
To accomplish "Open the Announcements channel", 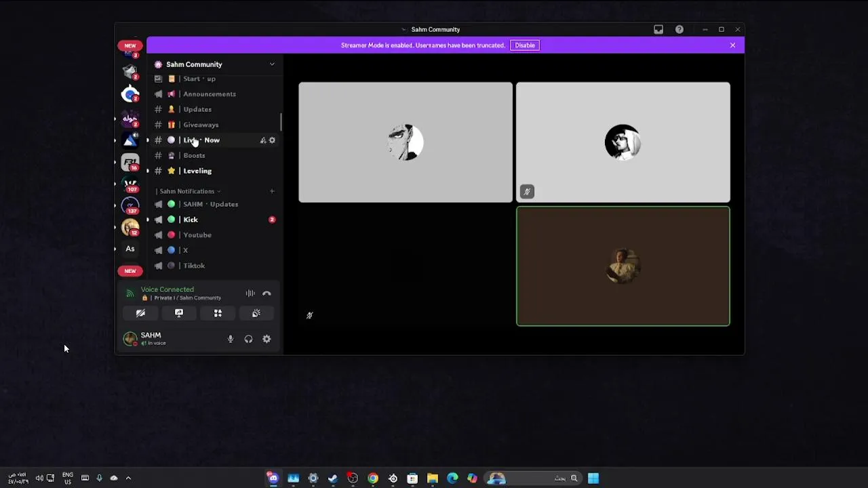I will pos(214,94).
